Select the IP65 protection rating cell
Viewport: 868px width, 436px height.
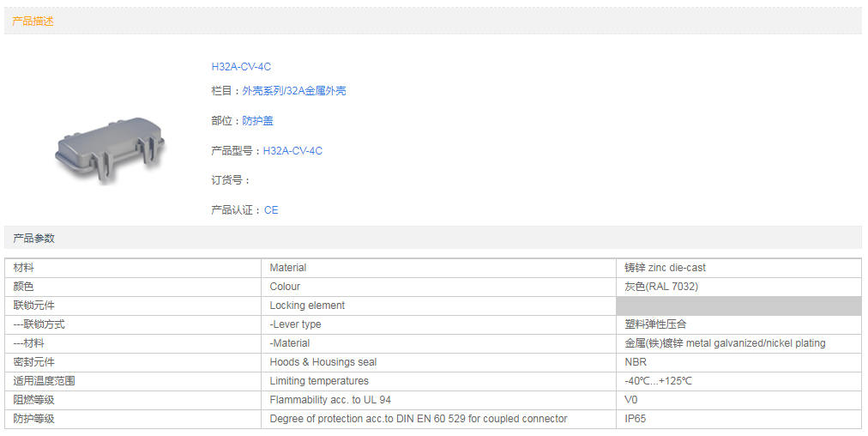636,419
